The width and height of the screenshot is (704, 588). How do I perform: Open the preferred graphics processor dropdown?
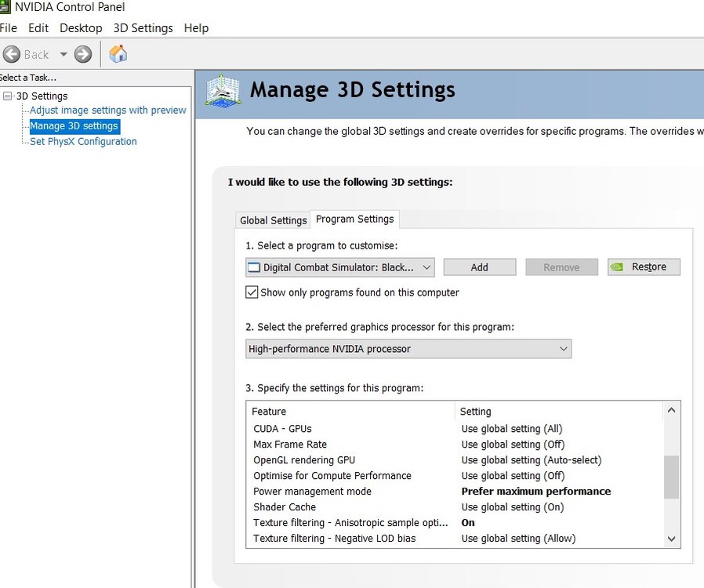[408, 349]
